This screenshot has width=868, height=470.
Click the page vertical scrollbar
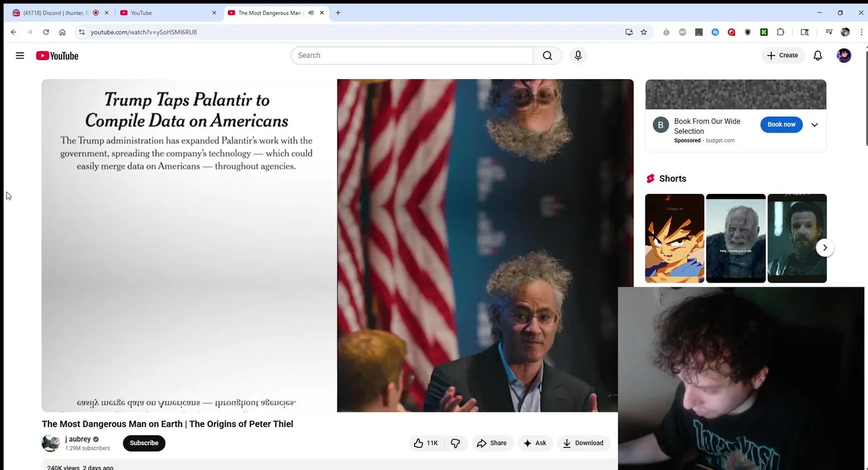tap(866, 98)
